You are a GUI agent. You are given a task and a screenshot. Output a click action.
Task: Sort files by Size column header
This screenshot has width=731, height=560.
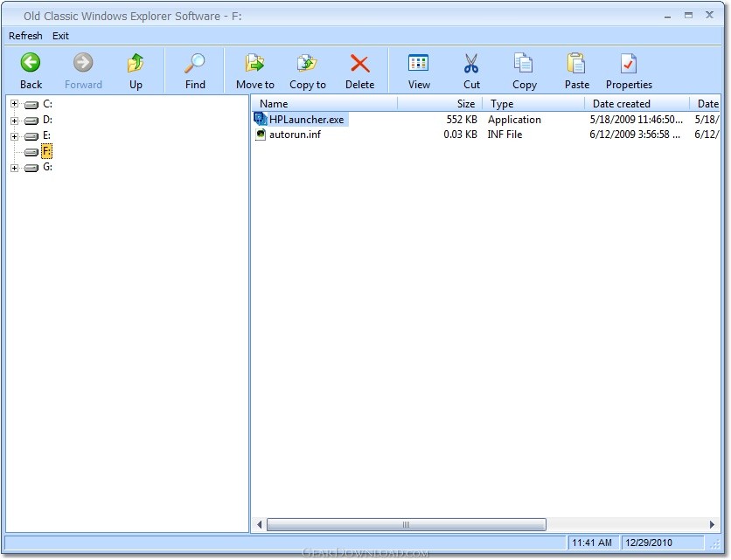click(x=441, y=103)
